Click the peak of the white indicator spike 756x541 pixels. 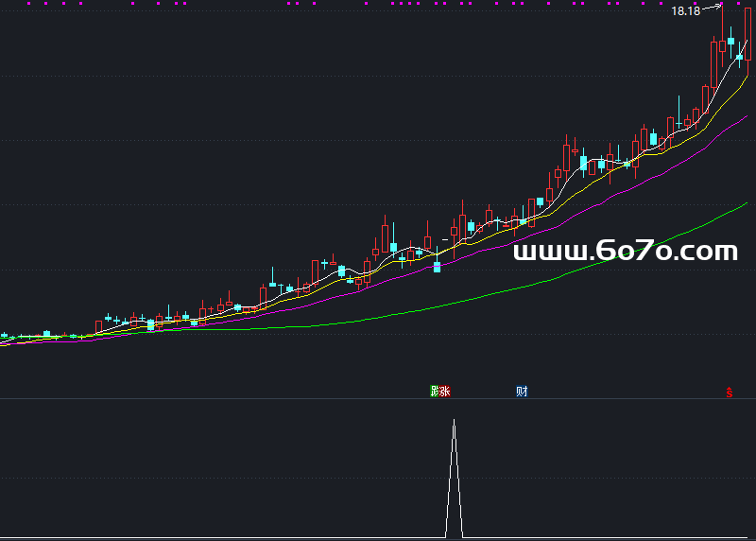tap(454, 421)
